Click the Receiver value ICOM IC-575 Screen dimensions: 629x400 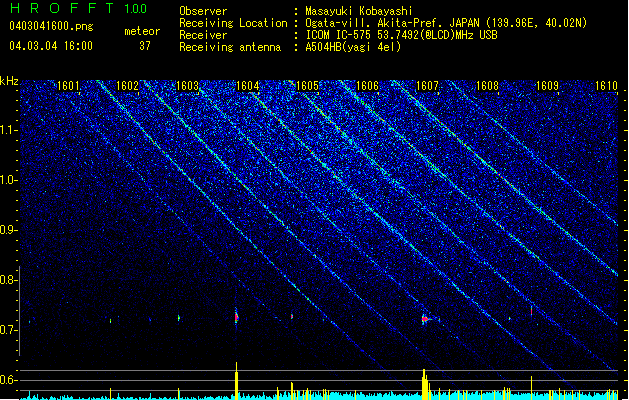pos(339,35)
